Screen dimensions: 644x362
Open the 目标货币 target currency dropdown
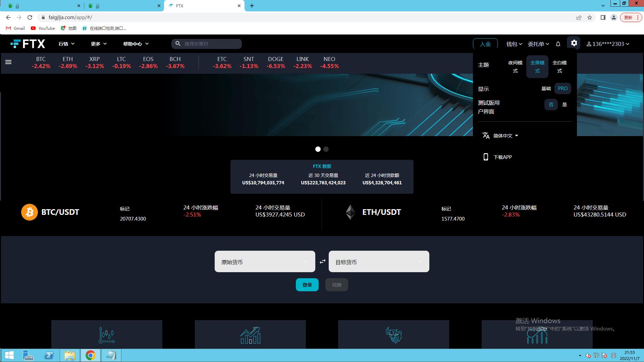[379, 261]
